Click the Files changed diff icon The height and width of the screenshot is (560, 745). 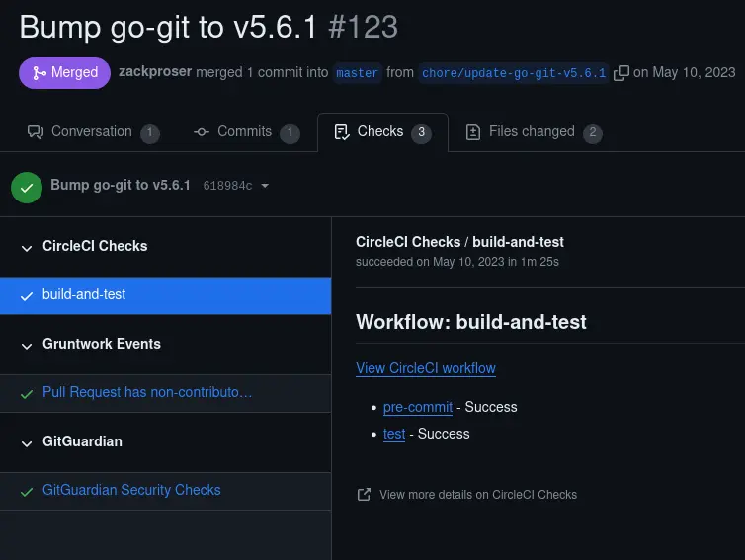pyautogui.click(x=473, y=132)
